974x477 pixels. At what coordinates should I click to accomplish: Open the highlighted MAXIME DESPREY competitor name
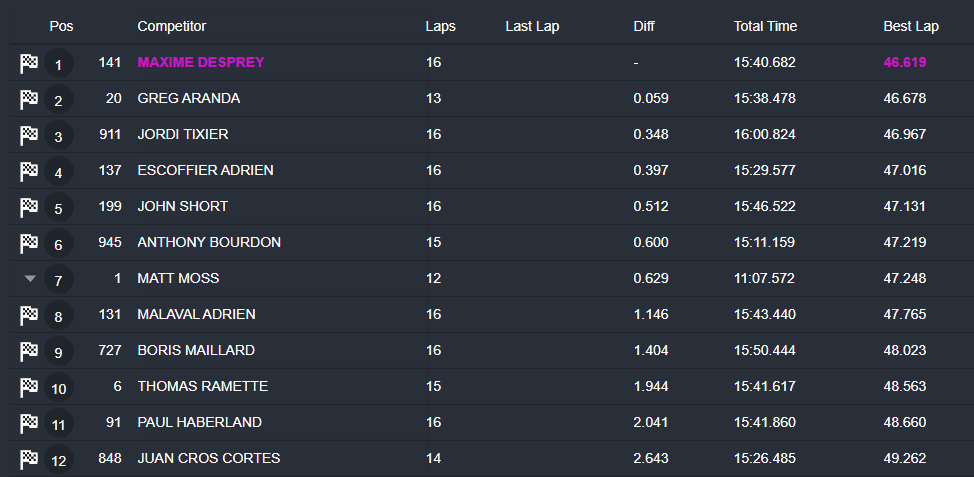201,62
